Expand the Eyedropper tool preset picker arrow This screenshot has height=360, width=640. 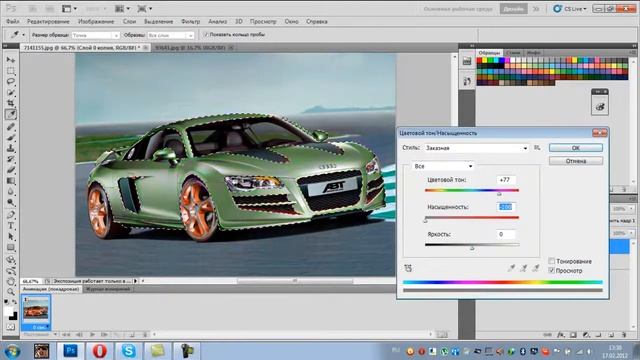pyautogui.click(x=23, y=35)
